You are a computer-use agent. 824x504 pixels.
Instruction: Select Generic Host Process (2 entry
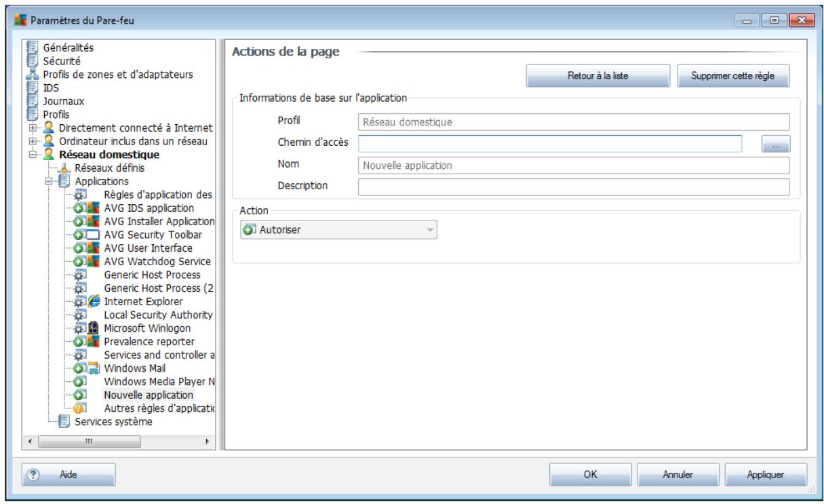[x=159, y=288]
